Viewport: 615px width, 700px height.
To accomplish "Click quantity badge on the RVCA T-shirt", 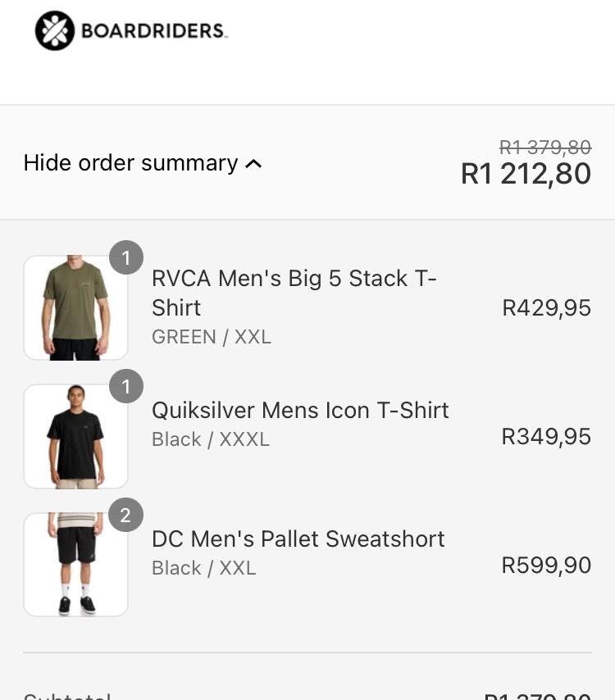I will click(126, 258).
